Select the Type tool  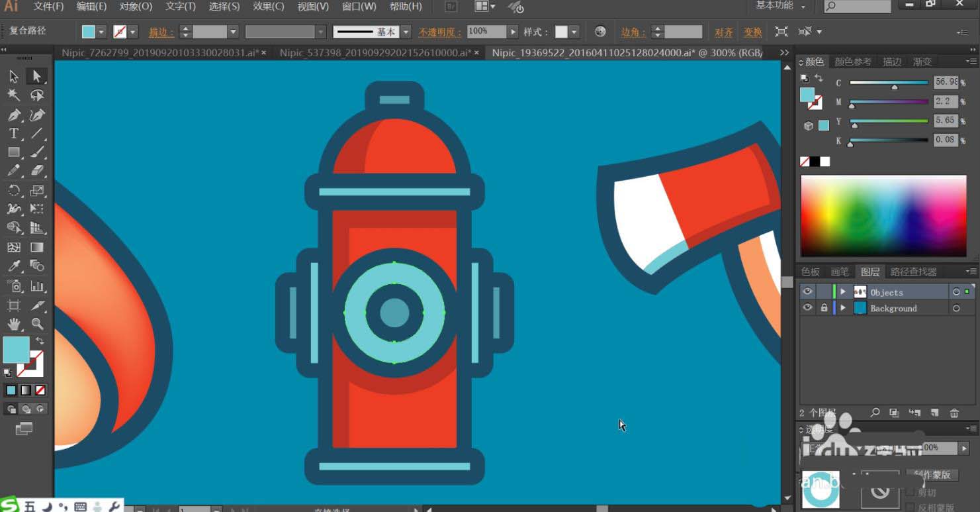pos(14,134)
